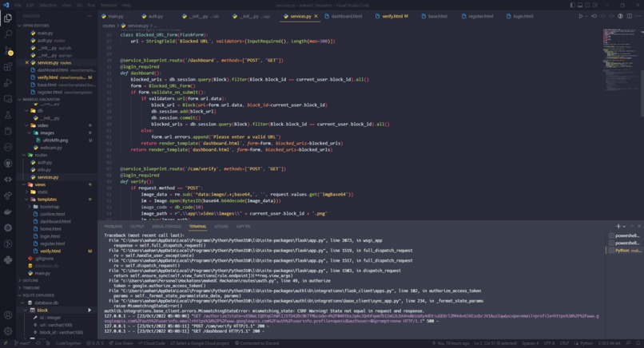The height and width of the screenshot is (348, 644).
Task: Click UTF-8 encoding in status bar
Action: pyautogui.click(x=549, y=343)
